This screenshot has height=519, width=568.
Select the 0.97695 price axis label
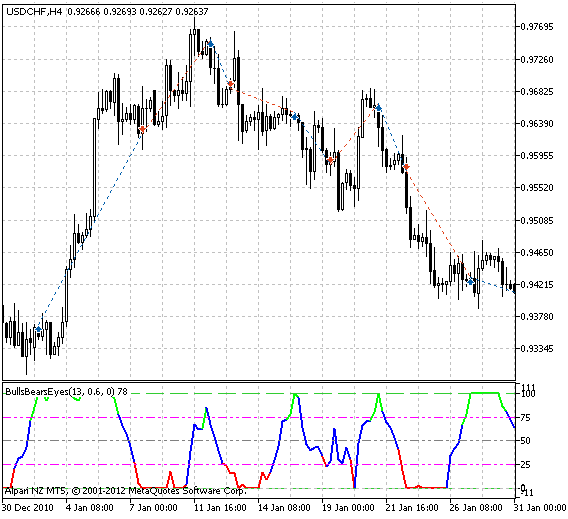537,27
